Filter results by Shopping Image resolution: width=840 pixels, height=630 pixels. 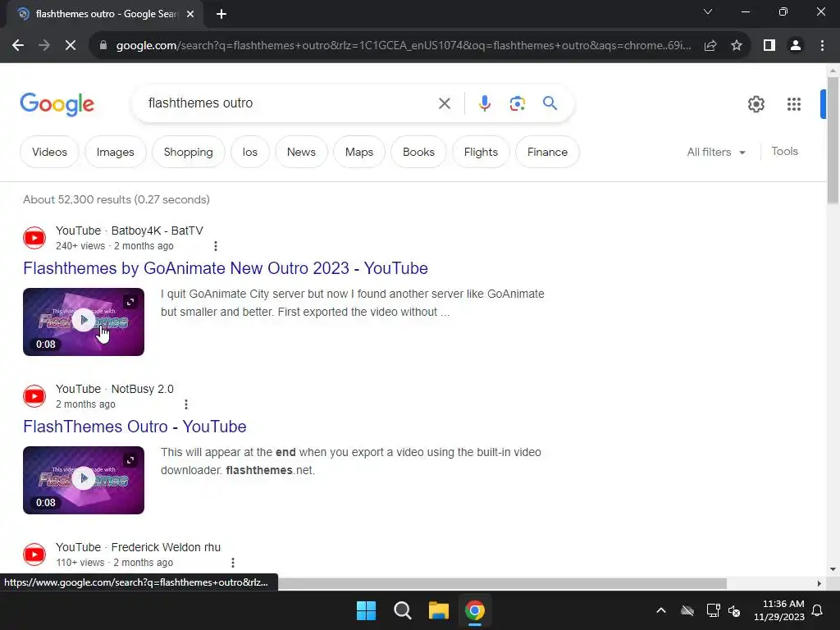click(x=188, y=152)
